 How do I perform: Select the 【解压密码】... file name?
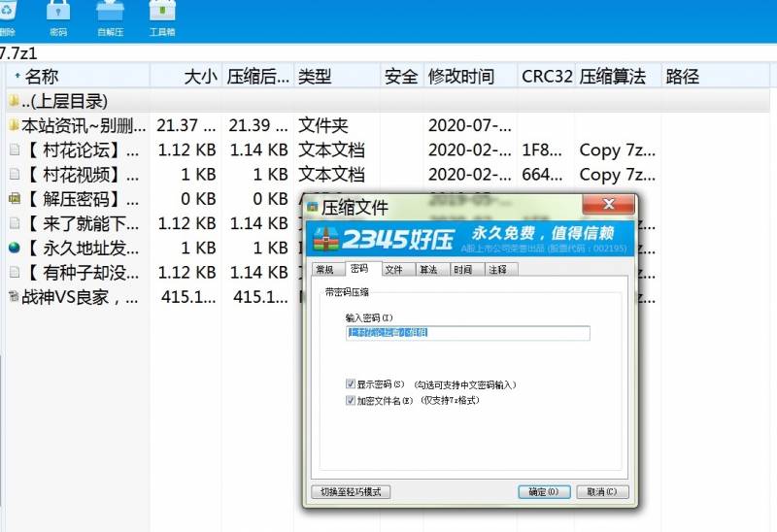(x=82, y=199)
